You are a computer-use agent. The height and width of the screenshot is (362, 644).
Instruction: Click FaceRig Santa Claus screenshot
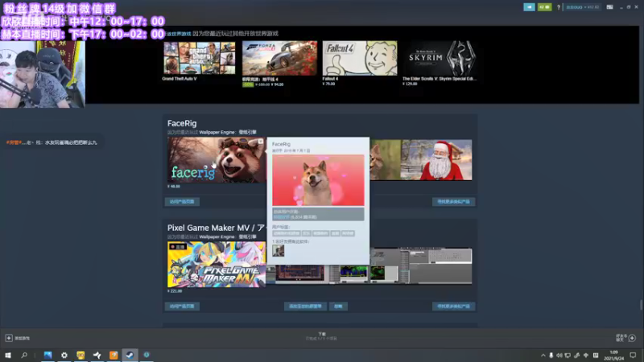click(436, 160)
